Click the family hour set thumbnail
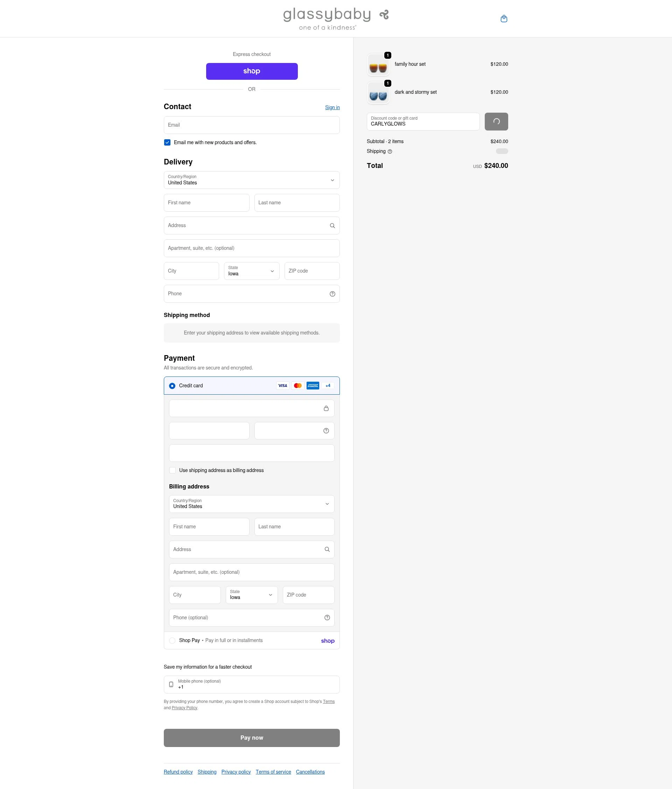Viewport: 672px width, 789px height. tap(378, 65)
